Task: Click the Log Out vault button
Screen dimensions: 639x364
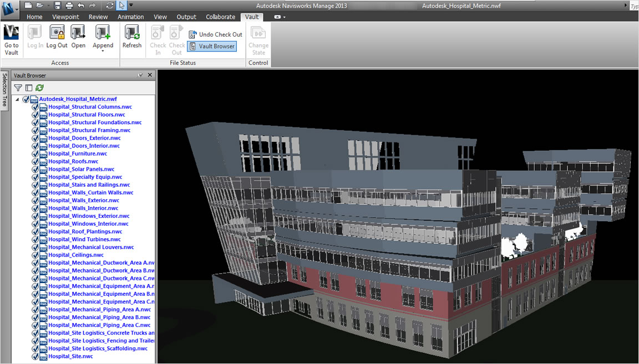Action: click(x=57, y=37)
